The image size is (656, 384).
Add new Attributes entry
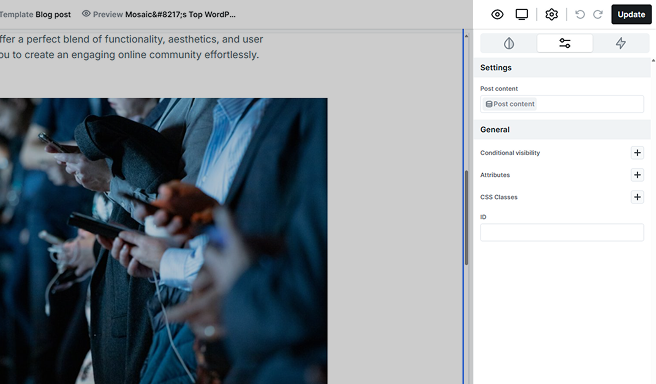(x=637, y=175)
